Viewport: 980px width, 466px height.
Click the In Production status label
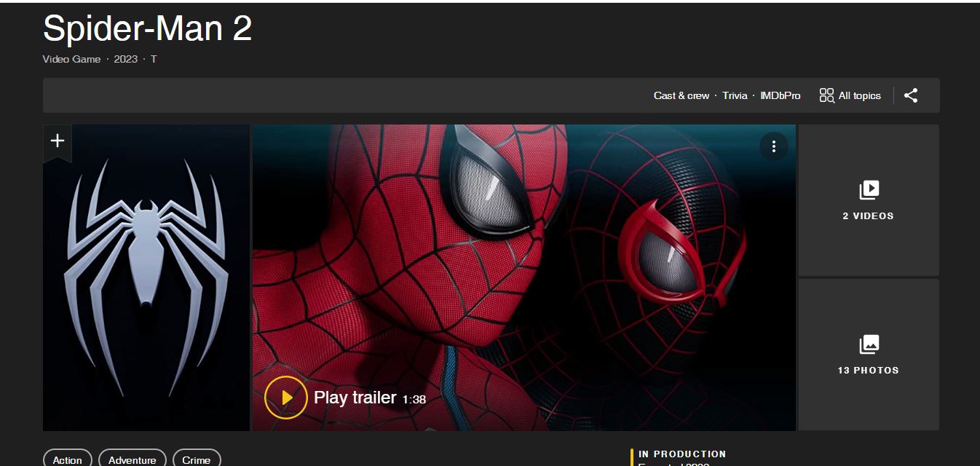[682, 454]
